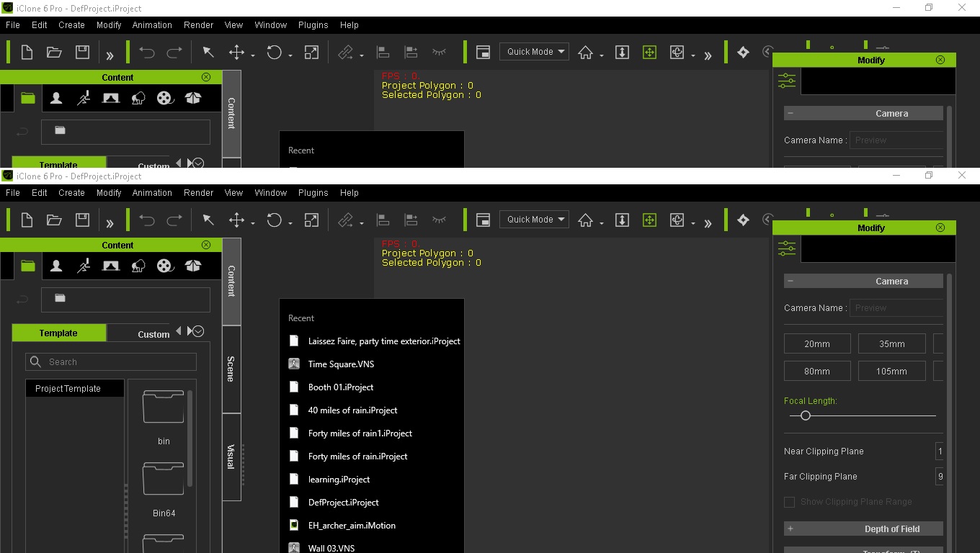The image size is (980, 553).
Task: Open recent file Booth 01.iProject
Action: click(341, 387)
